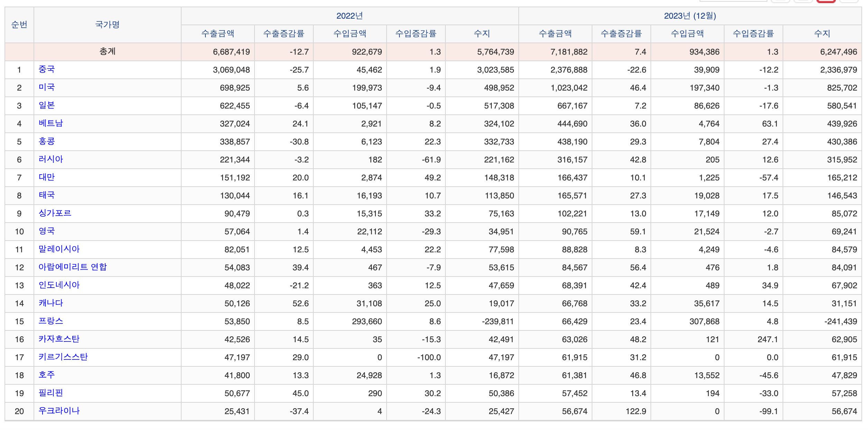The width and height of the screenshot is (868, 430).
Task: Open the 호주 country link
Action: click(47, 375)
